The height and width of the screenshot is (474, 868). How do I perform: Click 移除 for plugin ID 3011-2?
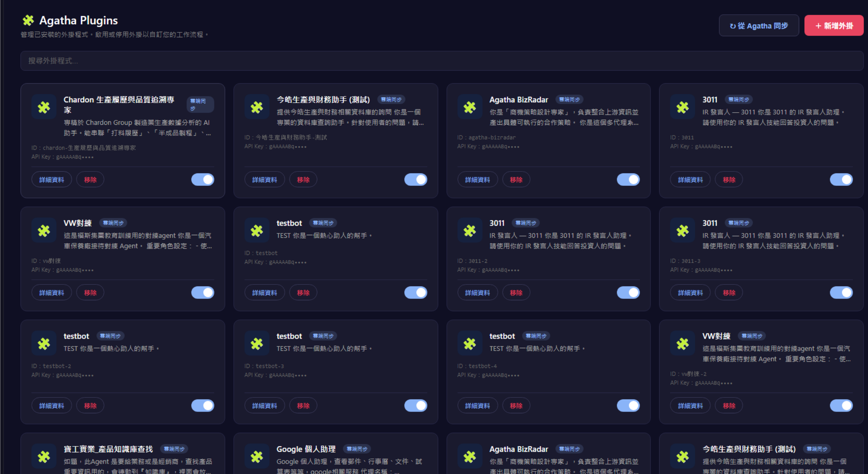click(516, 293)
